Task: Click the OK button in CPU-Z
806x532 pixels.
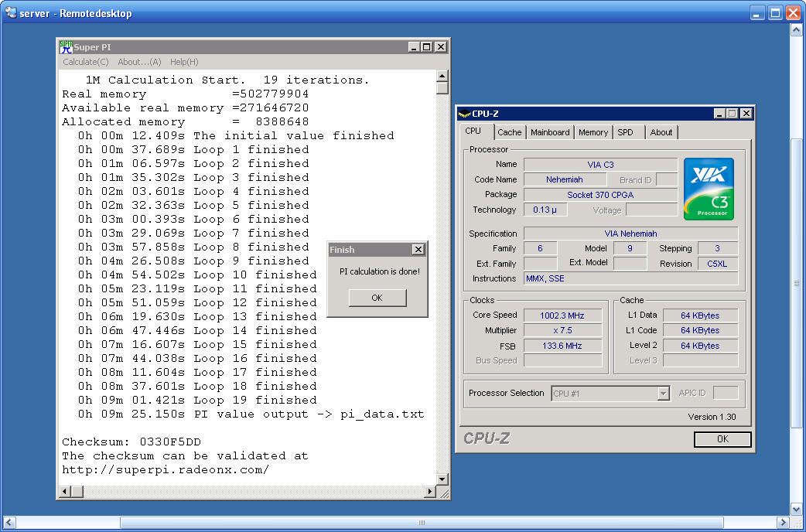Action: pos(722,439)
